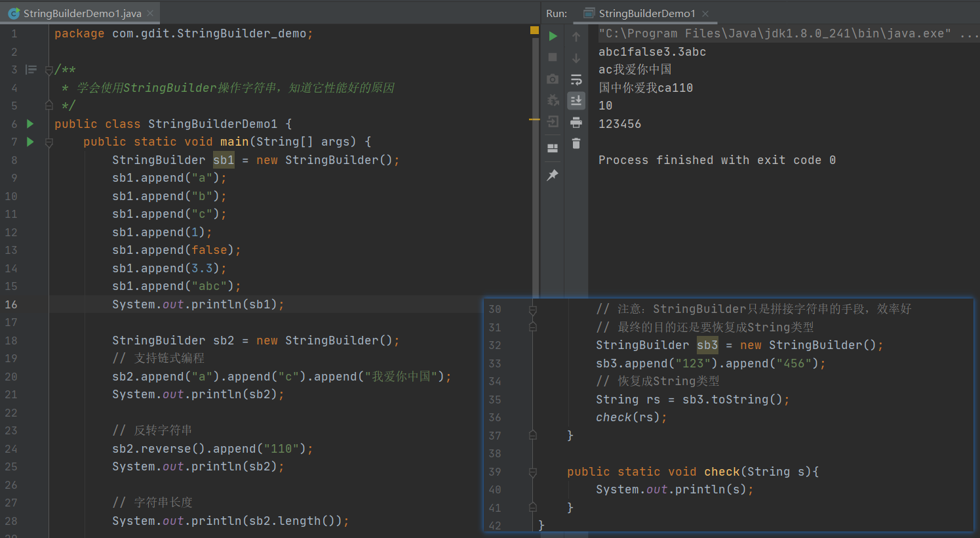Click the Print console output icon
Viewport: 980px width, 538px height.
point(576,122)
